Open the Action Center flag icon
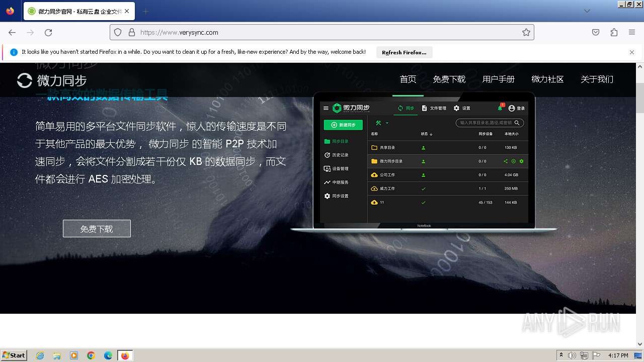Screen dimensions: 644x362 pos(596,355)
